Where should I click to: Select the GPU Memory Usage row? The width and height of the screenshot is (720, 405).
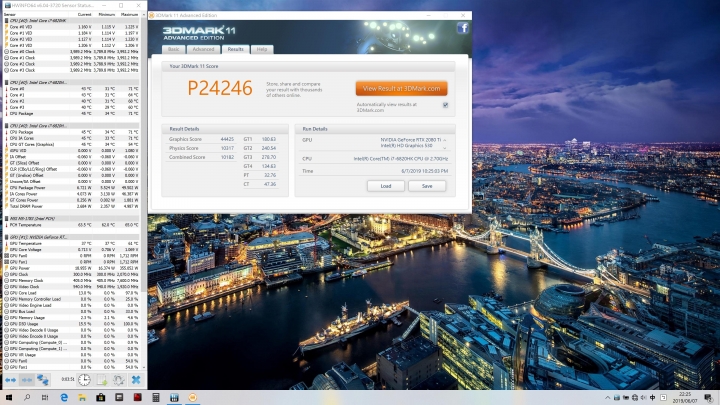[71, 318]
